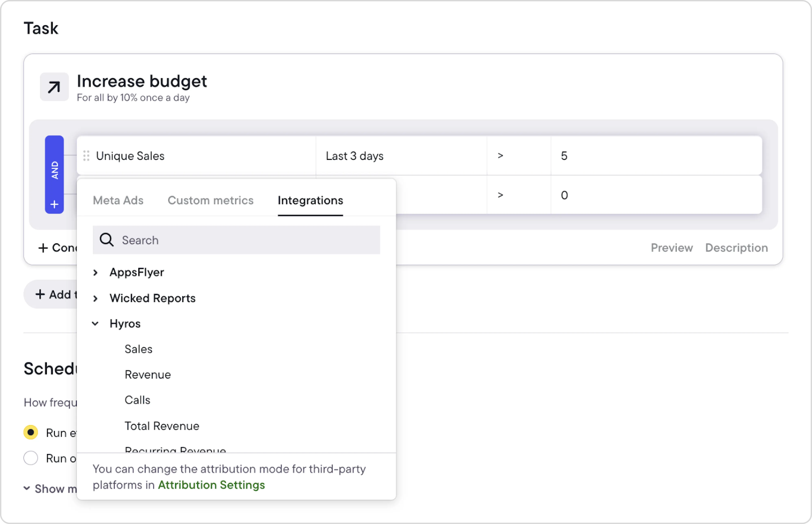Choose the Calls metric under Hyros
Image resolution: width=812 pixels, height=524 pixels.
pyautogui.click(x=137, y=400)
